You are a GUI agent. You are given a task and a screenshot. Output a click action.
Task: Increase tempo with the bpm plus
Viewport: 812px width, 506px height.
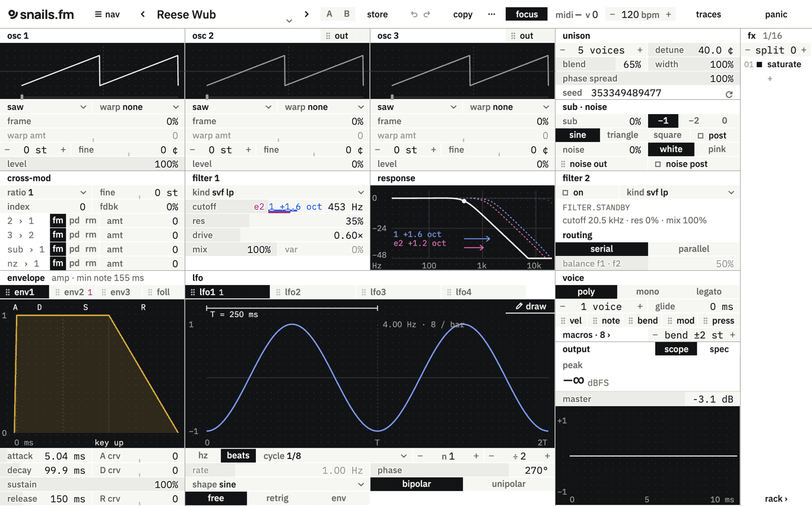click(668, 14)
